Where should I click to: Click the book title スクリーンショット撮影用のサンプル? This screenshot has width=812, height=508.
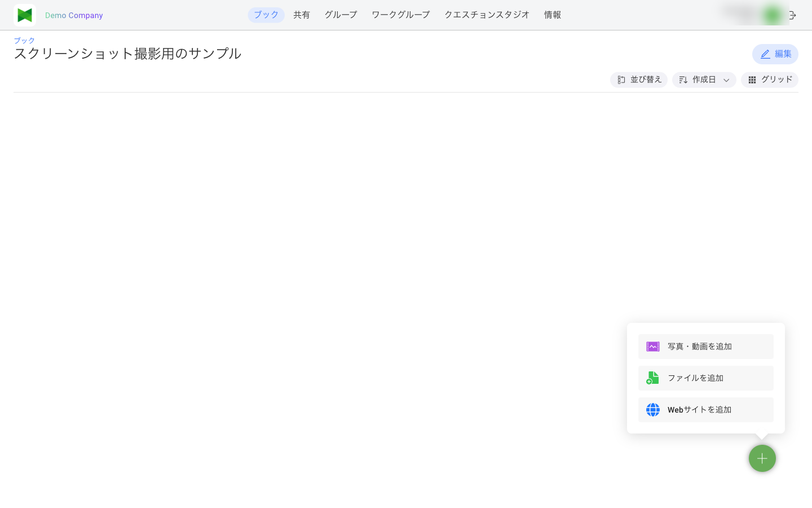click(127, 54)
